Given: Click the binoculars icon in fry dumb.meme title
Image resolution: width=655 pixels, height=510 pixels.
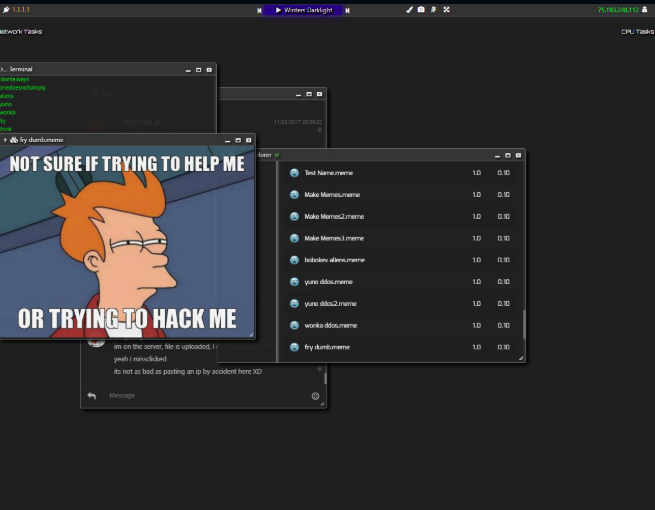Looking at the screenshot, I should pyautogui.click(x=14, y=140).
